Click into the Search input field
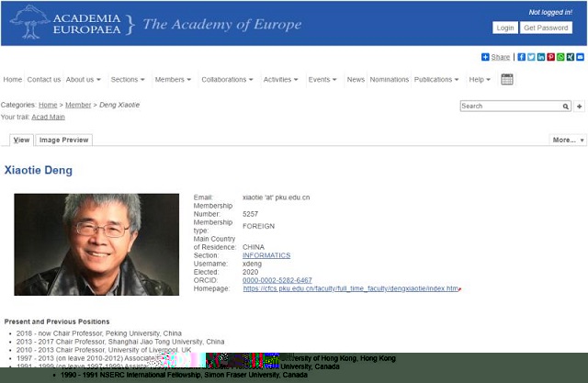 [x=510, y=107]
